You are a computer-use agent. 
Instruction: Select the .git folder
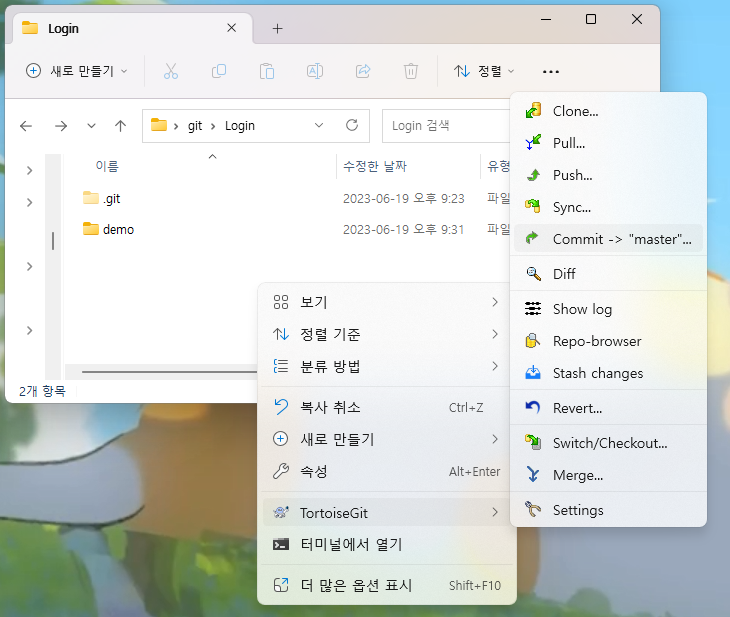click(x=102, y=198)
